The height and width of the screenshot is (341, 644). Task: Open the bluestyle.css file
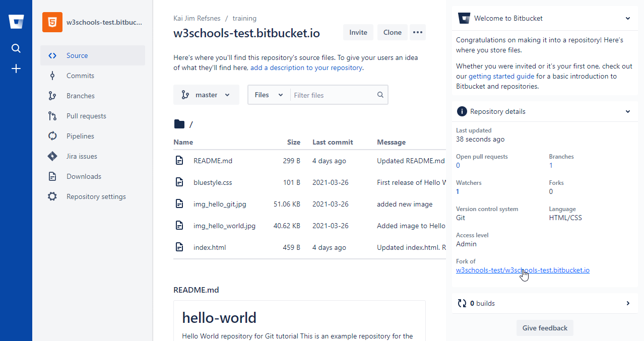213,182
